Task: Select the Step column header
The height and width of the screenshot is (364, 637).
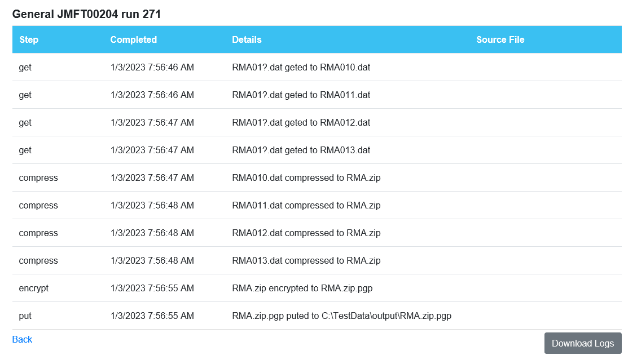Action: (28, 40)
